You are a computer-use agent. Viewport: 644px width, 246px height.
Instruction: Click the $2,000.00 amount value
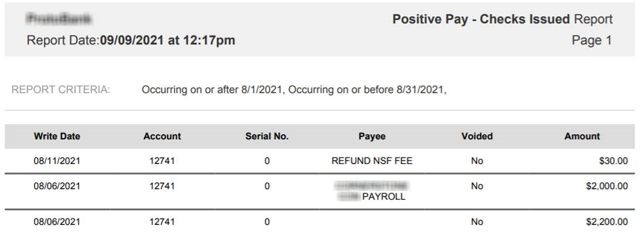pos(607,186)
